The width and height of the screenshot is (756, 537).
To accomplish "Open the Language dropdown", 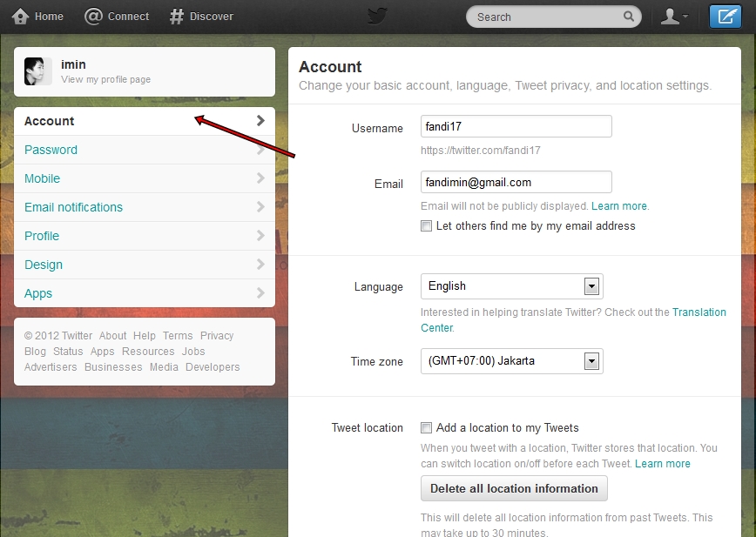I will pos(511,286).
